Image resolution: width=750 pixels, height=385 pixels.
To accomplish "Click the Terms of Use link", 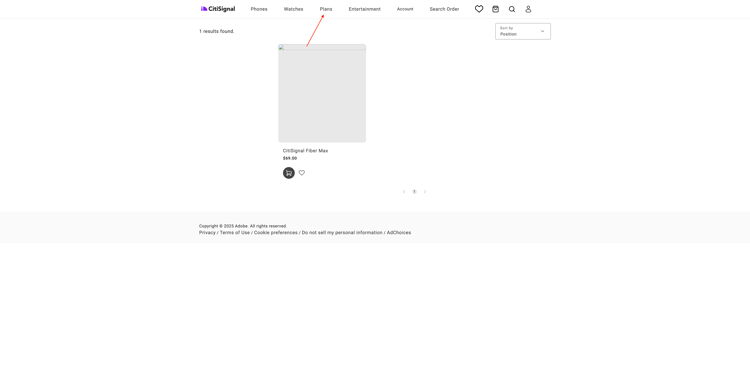I will pyautogui.click(x=235, y=232).
